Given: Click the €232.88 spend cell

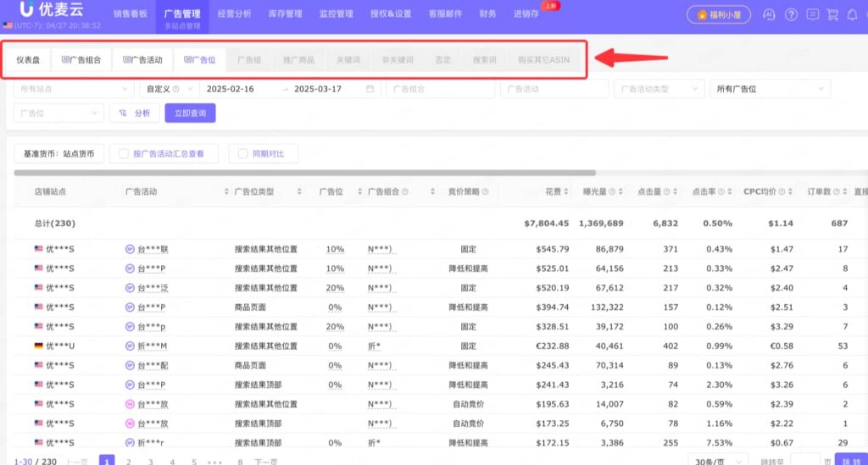Looking at the screenshot, I should click(x=552, y=346).
